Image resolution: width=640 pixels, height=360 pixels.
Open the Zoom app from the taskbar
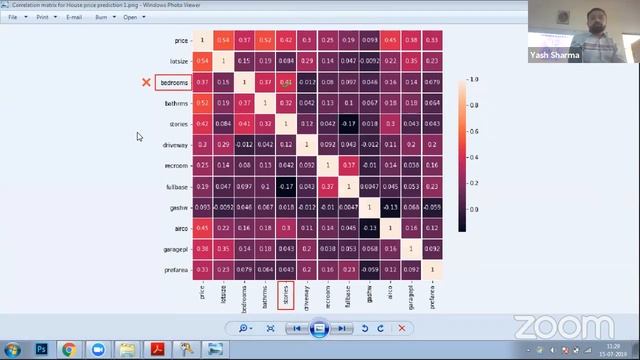pyautogui.click(x=98, y=349)
